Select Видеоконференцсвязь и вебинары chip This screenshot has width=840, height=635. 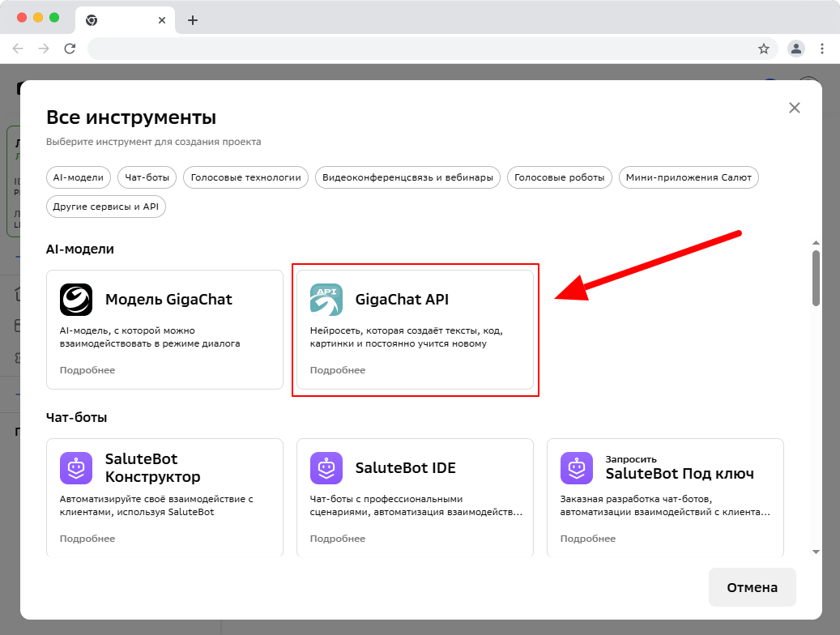[407, 177]
